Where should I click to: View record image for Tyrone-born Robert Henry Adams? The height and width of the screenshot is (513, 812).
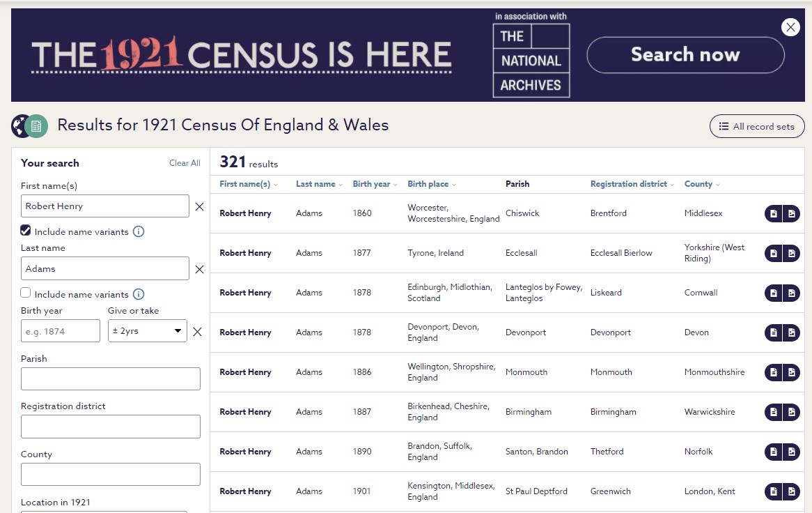coord(792,252)
